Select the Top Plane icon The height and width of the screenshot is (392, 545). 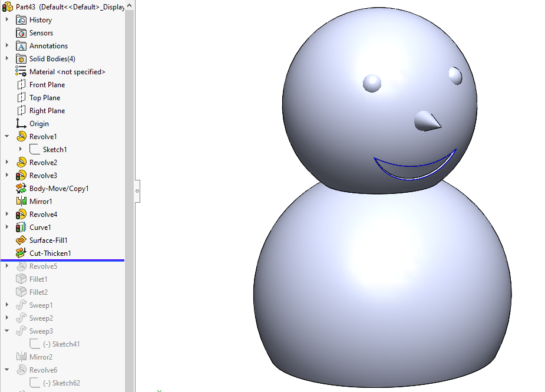tap(21, 98)
